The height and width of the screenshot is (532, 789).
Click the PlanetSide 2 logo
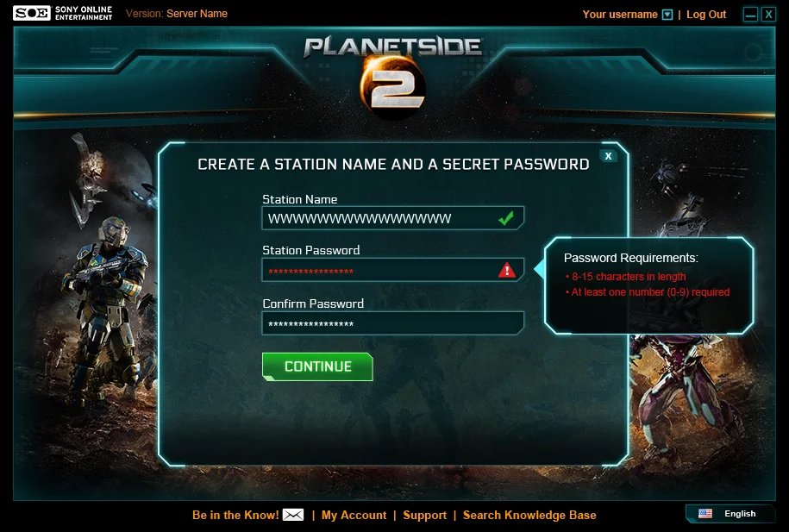pyautogui.click(x=393, y=77)
